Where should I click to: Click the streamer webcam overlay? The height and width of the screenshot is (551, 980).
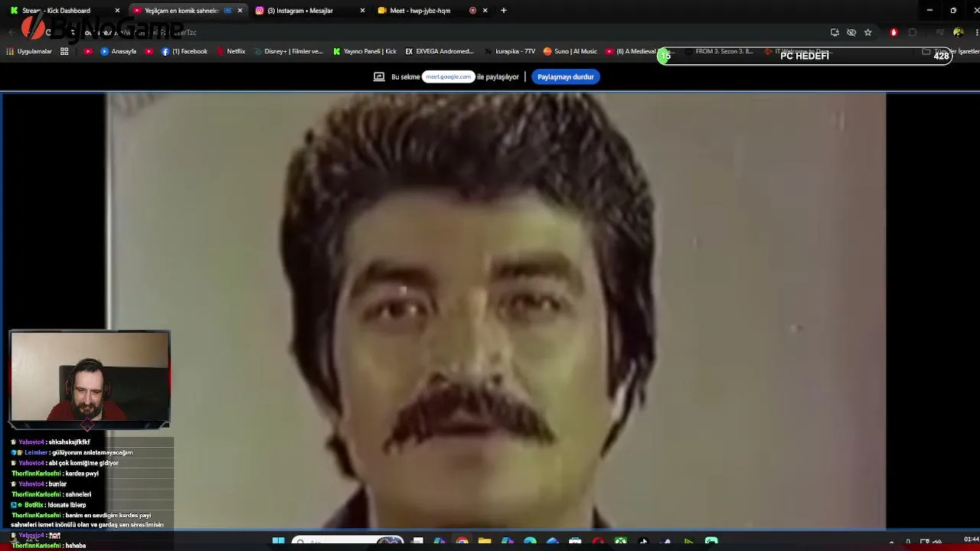pos(90,377)
